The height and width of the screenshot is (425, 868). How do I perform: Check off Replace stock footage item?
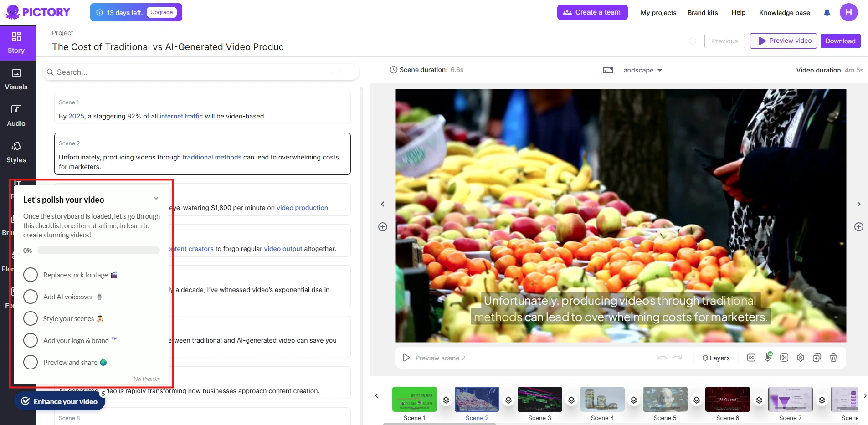coord(31,275)
